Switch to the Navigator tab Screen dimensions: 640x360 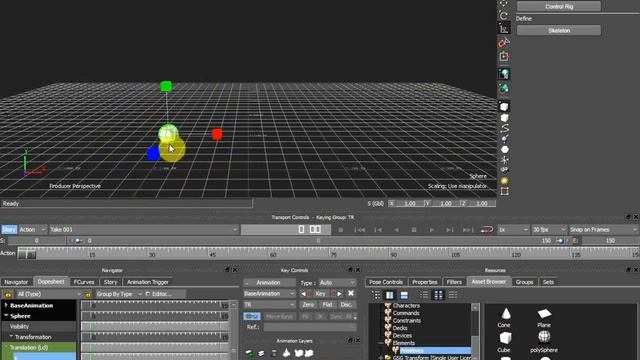[x=16, y=282]
